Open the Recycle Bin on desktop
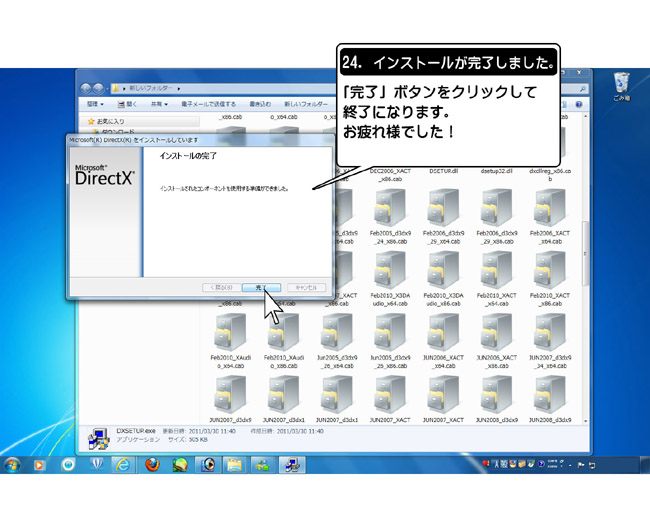 click(621, 86)
